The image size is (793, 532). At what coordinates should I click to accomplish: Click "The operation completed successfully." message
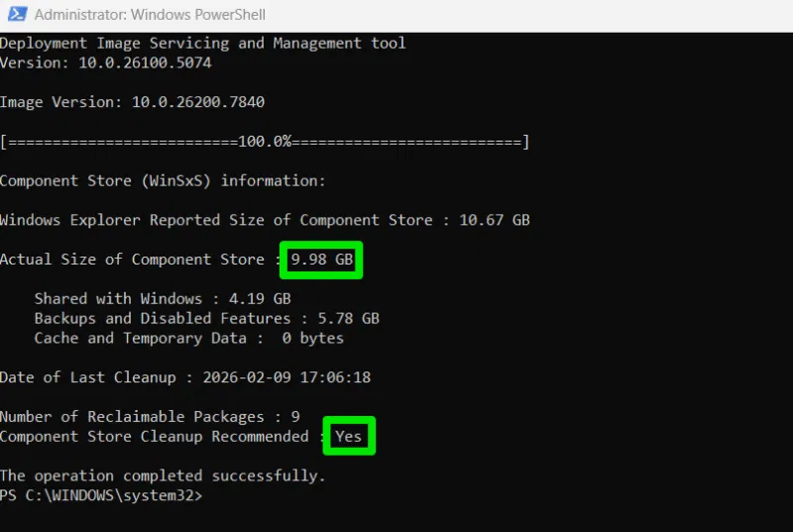163,476
